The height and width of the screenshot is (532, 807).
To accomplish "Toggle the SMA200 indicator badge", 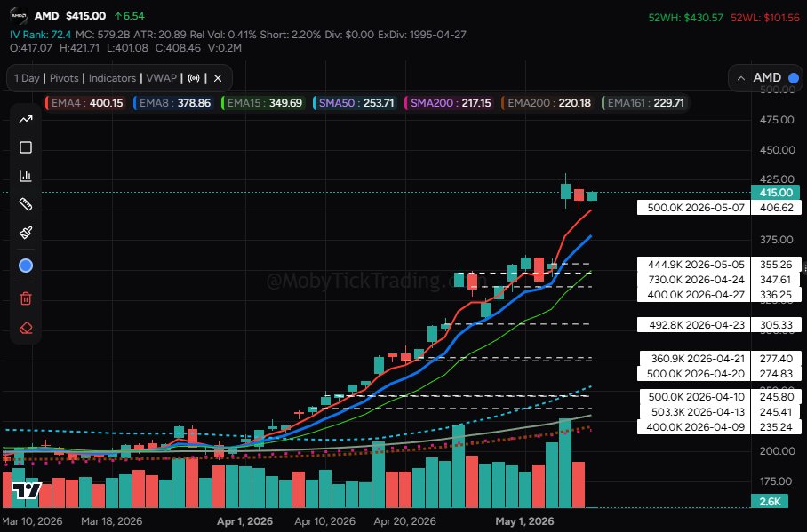I will 449,103.
